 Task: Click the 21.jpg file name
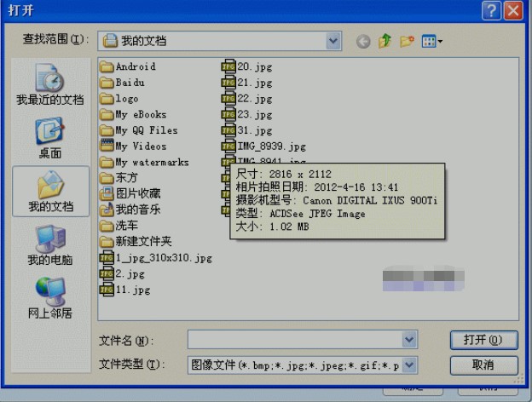pyautogui.click(x=254, y=83)
